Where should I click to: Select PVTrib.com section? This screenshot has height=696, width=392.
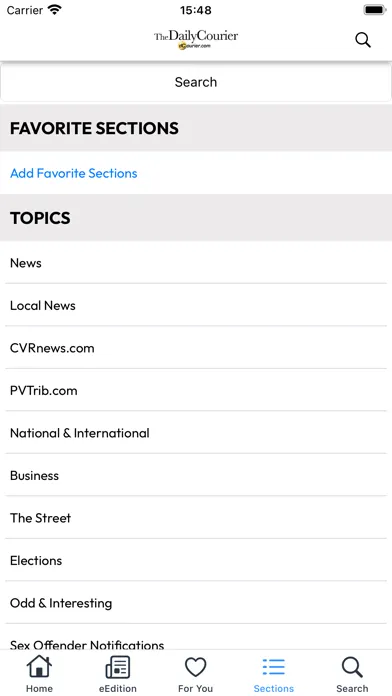(196, 390)
